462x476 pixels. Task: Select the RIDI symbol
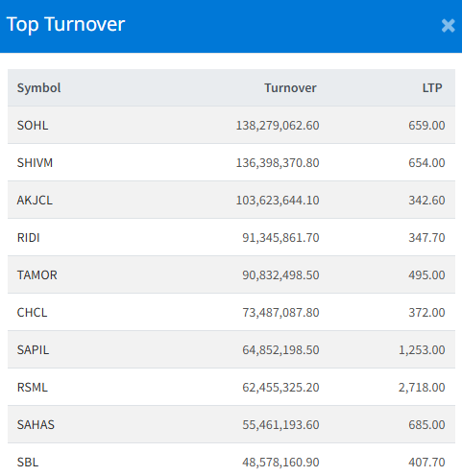[29, 238]
